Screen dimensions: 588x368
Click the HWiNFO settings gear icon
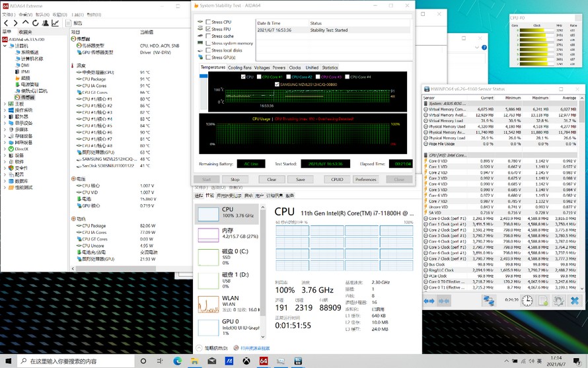click(x=558, y=301)
